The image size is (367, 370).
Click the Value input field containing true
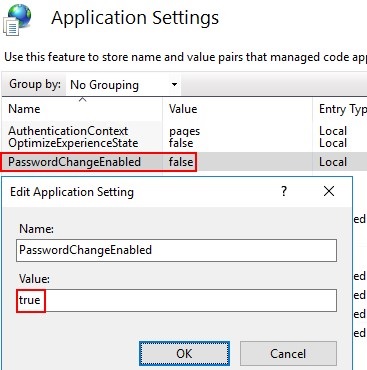tap(176, 300)
